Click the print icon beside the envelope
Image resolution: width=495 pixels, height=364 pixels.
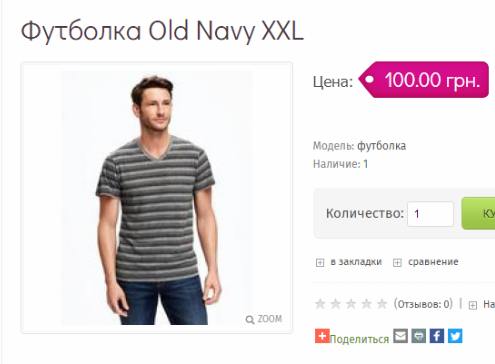419,336
